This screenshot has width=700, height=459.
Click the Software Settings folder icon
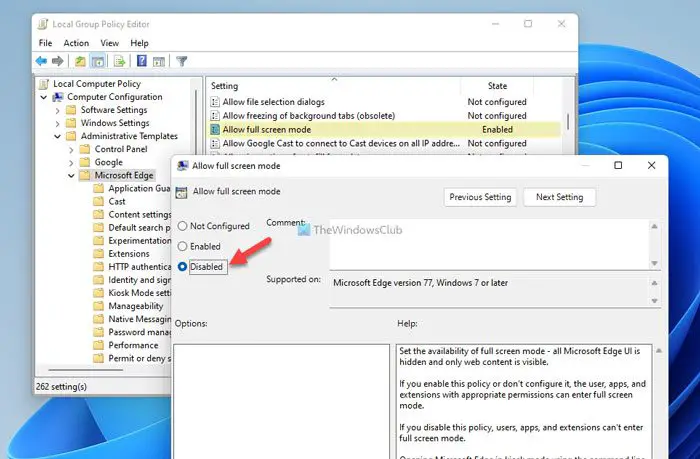(x=71, y=110)
